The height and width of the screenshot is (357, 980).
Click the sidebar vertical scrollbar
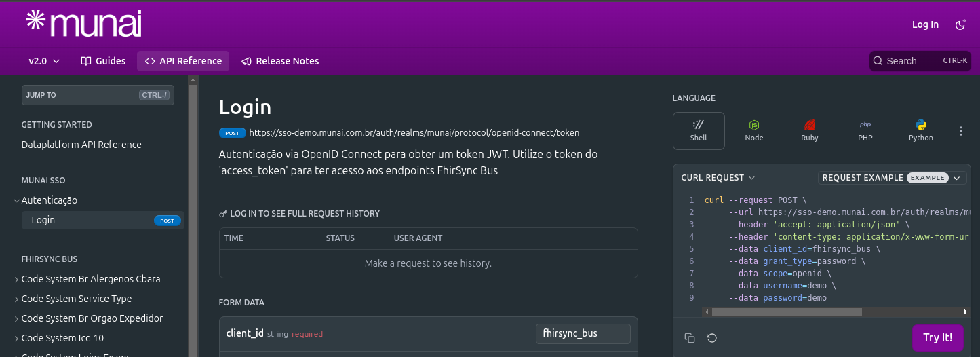[x=193, y=216]
